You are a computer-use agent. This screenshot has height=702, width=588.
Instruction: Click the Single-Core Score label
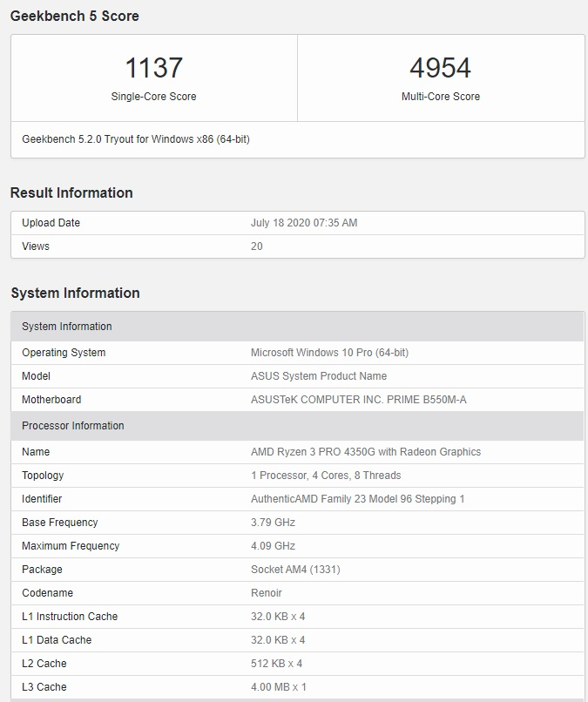pyautogui.click(x=153, y=97)
